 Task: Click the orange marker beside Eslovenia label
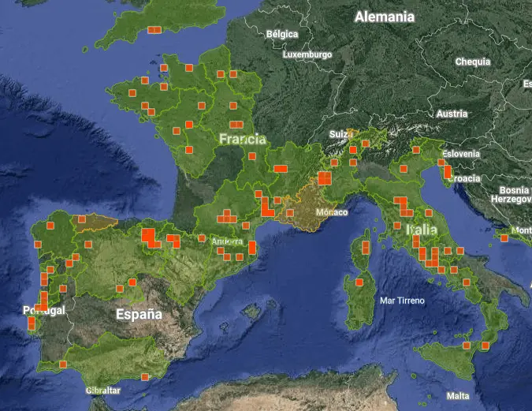(x=447, y=170)
